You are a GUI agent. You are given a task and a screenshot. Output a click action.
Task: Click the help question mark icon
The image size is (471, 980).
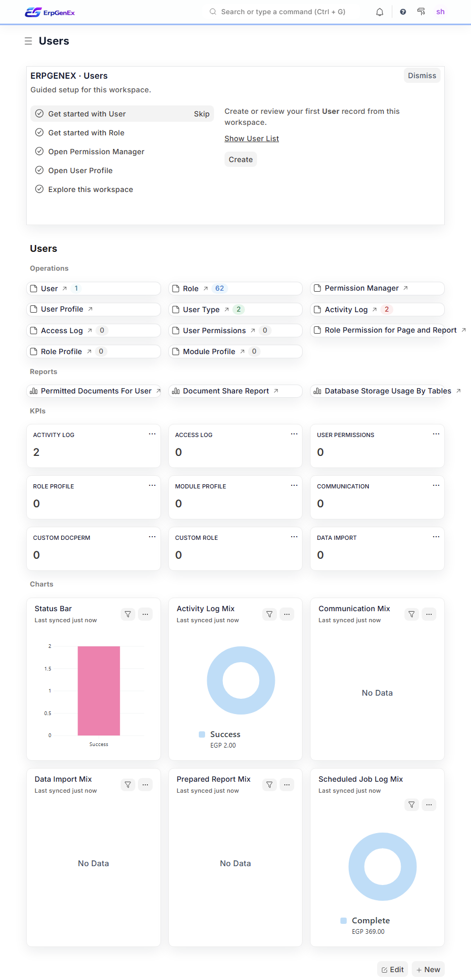[x=403, y=12]
